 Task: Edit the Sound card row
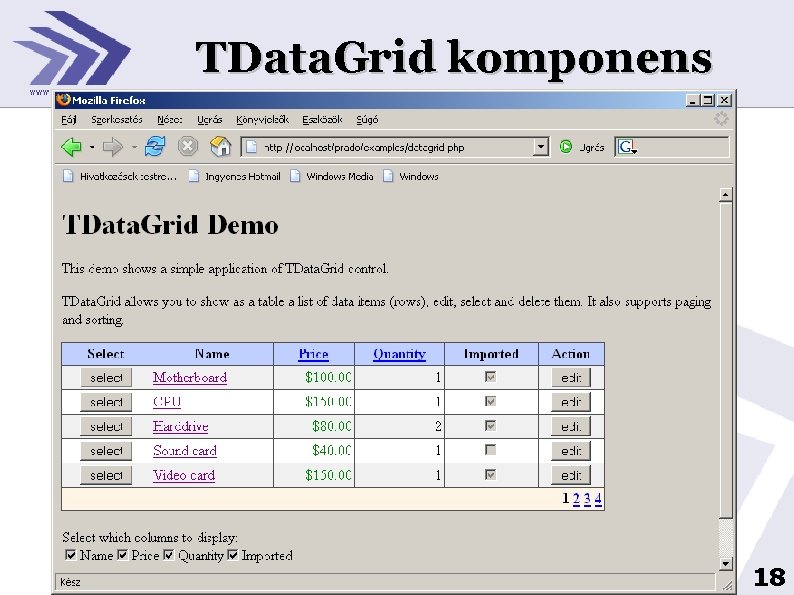click(571, 451)
